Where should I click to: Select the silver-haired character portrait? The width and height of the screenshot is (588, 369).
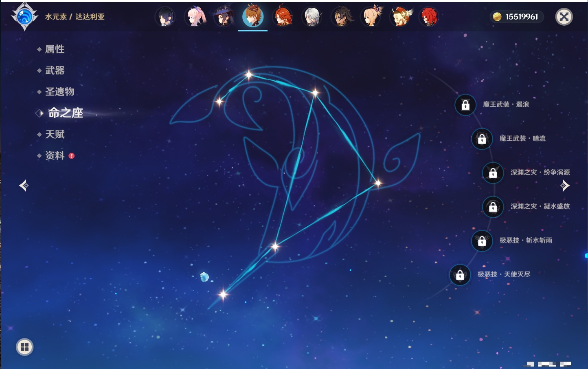pyautogui.click(x=312, y=17)
